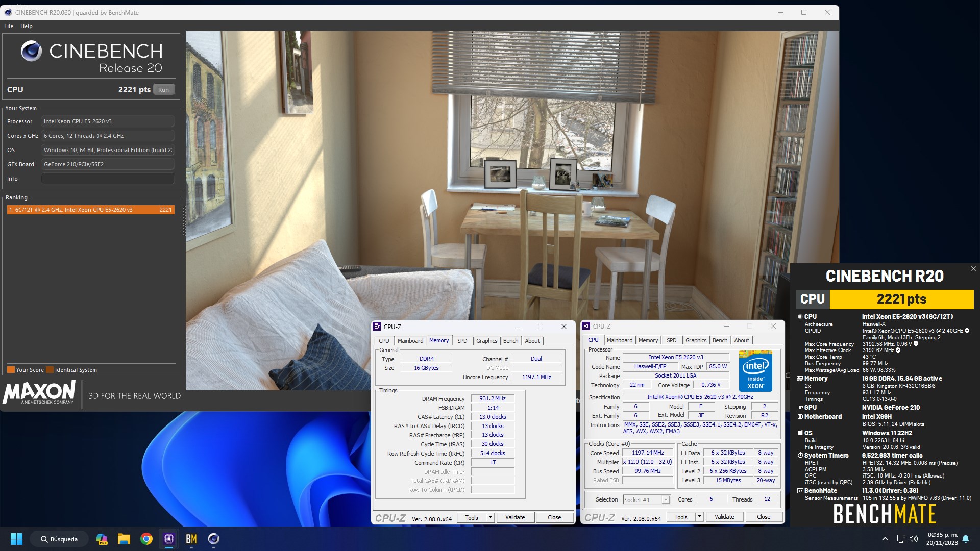Open the File menu in Cinebench
The height and width of the screenshot is (551, 980).
point(9,26)
